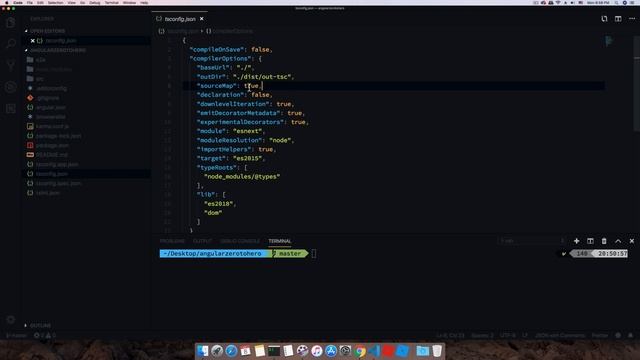Open Safari from the dock

[231, 351]
